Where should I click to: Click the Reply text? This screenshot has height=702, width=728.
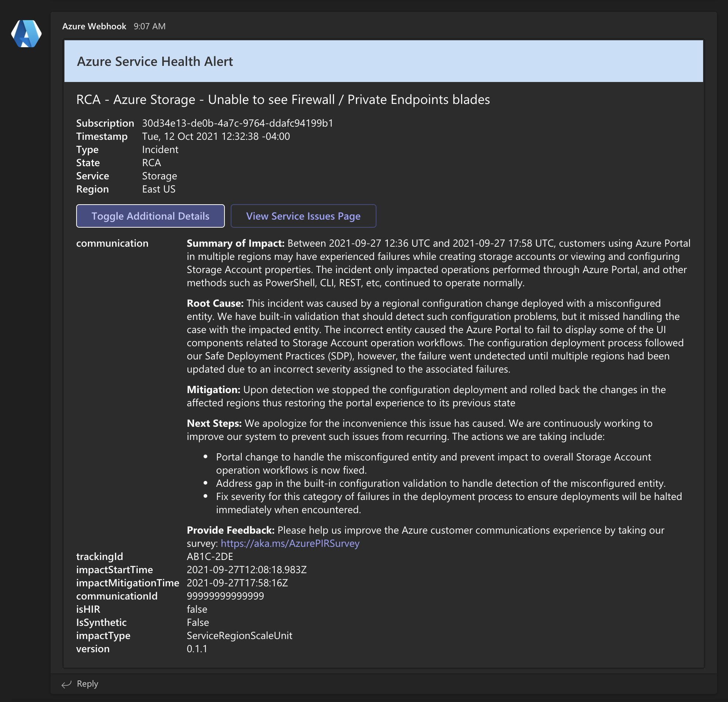(87, 684)
